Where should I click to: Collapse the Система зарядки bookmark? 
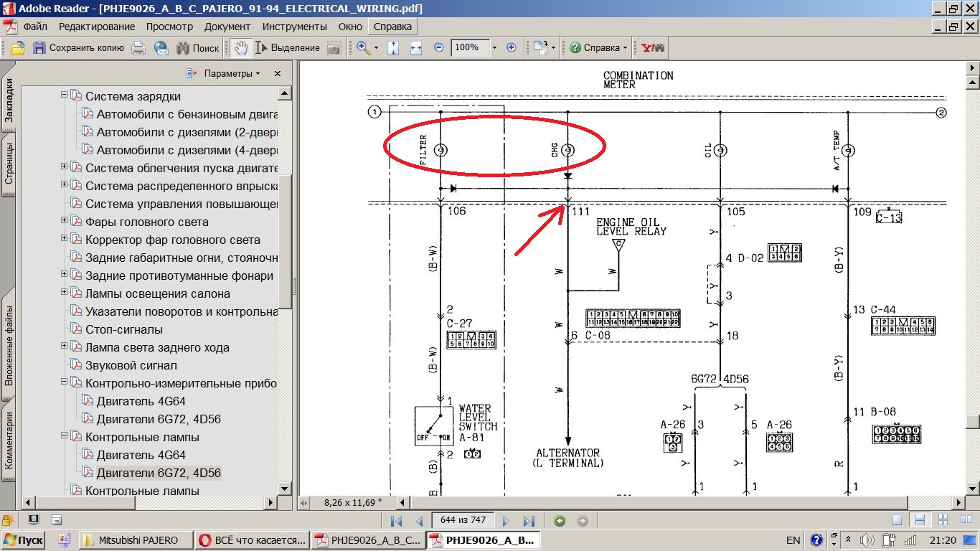point(64,95)
